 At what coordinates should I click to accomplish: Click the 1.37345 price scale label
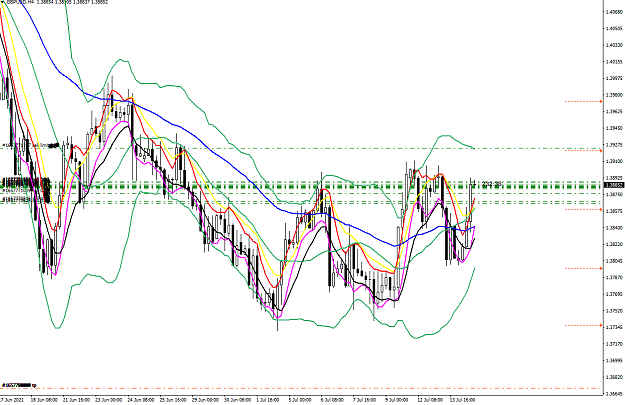[x=614, y=327]
